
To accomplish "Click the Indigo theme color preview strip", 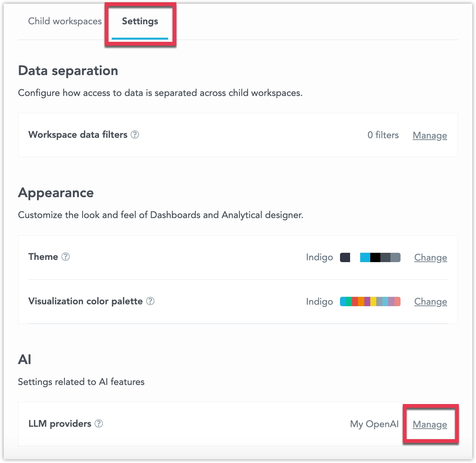I will [380, 257].
